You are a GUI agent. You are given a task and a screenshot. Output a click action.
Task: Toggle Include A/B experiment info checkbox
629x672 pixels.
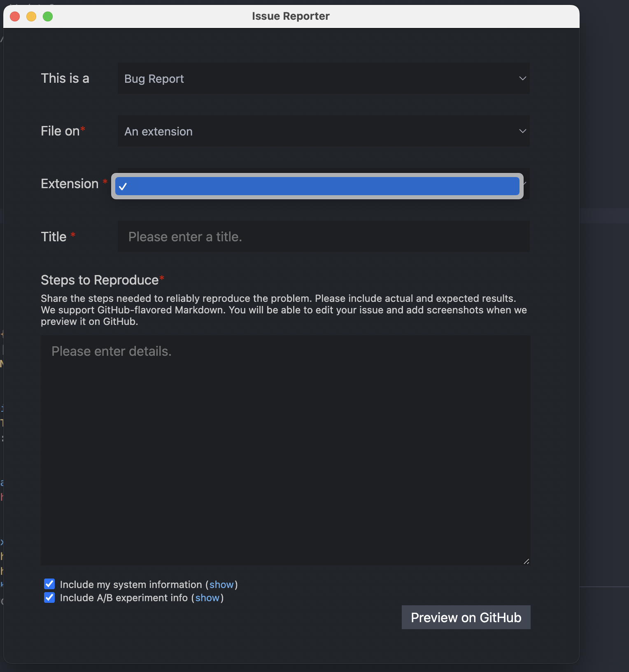(49, 597)
